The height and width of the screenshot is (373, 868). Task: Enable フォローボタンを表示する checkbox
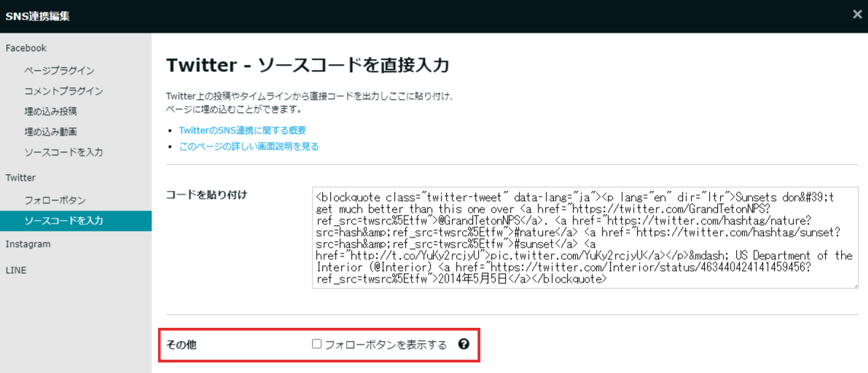(x=316, y=344)
